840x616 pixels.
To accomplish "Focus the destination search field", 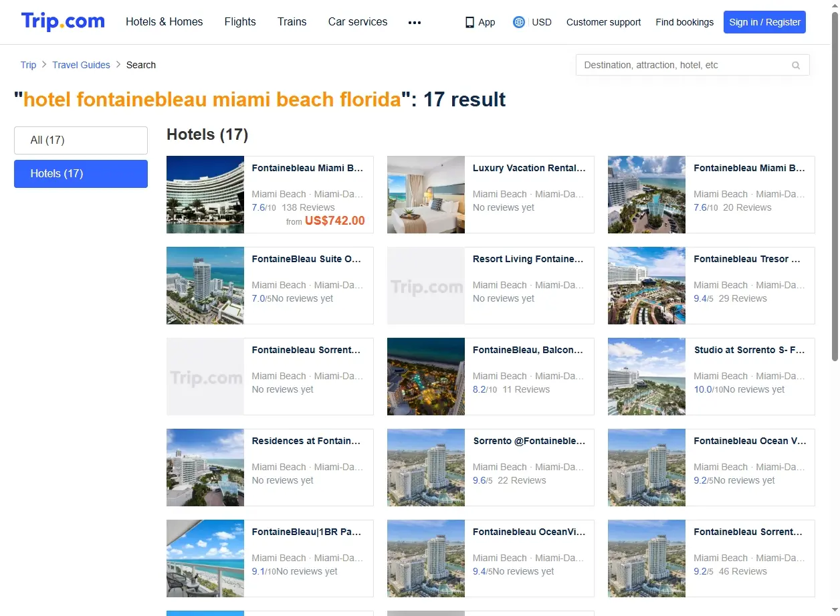I will (693, 65).
